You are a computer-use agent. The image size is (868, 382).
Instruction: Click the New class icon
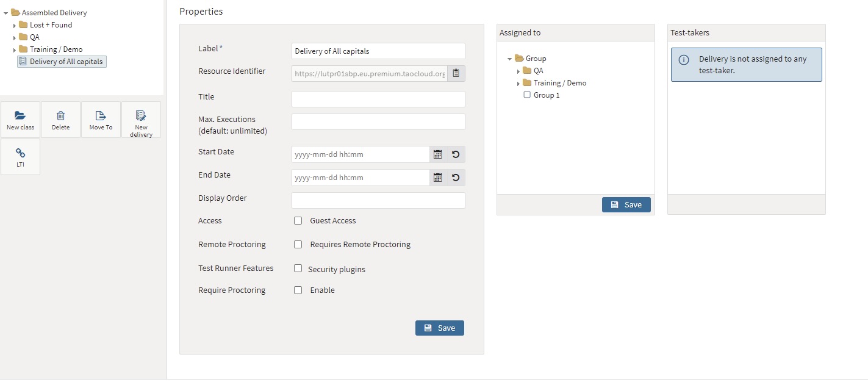[20, 116]
